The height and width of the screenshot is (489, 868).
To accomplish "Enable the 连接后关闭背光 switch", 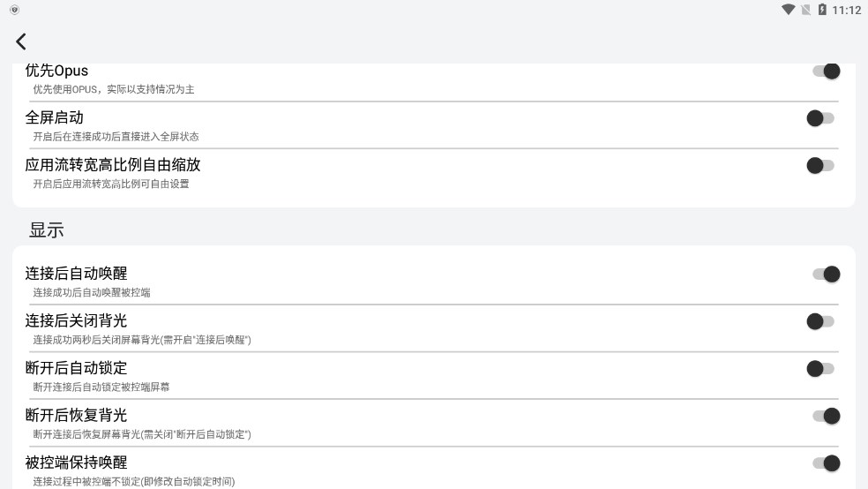I will tap(820, 321).
